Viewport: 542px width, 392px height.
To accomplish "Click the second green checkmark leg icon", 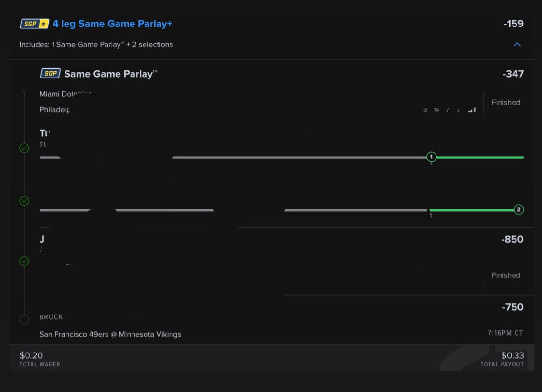I will [x=25, y=201].
